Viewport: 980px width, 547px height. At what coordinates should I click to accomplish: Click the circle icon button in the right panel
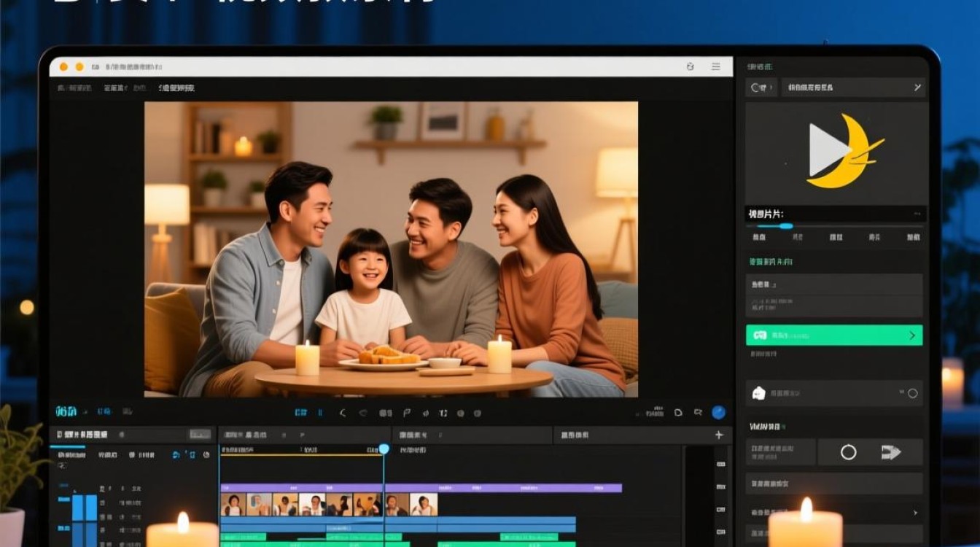[x=848, y=452]
